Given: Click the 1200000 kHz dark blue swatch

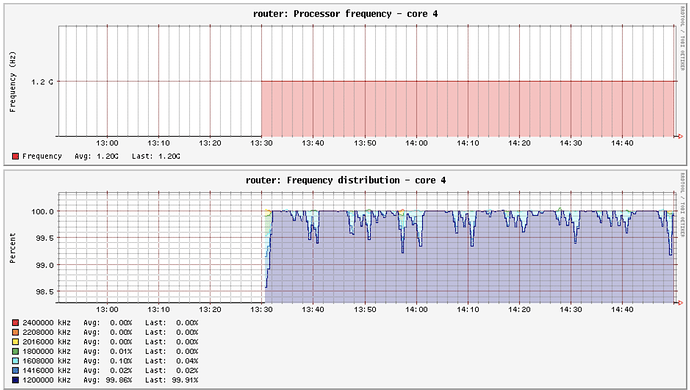Looking at the screenshot, I should (15, 380).
